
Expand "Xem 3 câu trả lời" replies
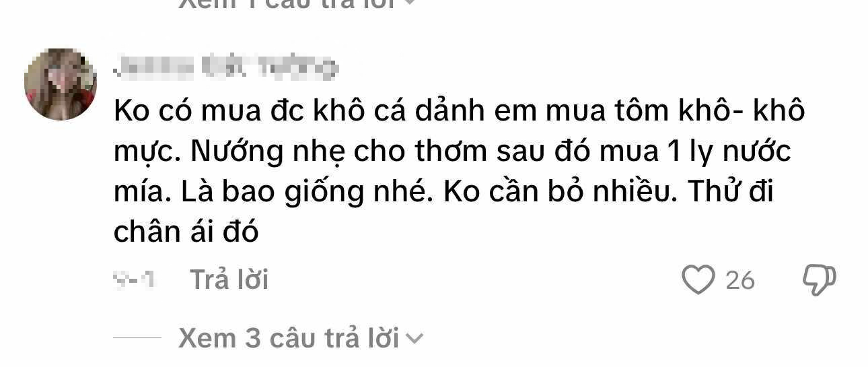[289, 338]
